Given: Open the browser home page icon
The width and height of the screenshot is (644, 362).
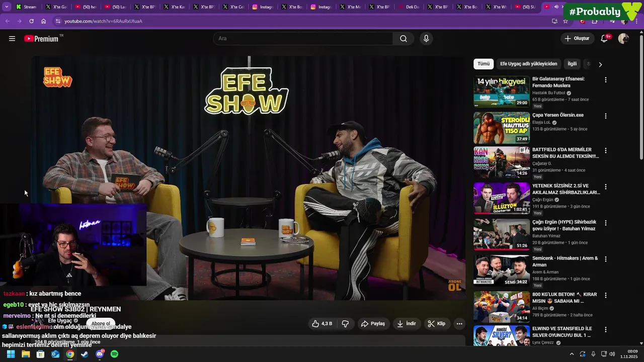Looking at the screenshot, I should click(x=44, y=21).
